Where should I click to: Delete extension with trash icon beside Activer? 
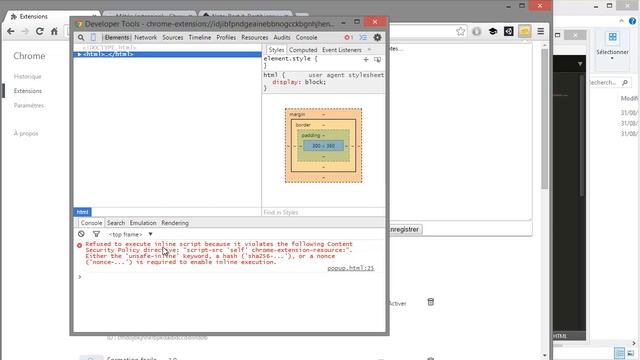coord(431,302)
